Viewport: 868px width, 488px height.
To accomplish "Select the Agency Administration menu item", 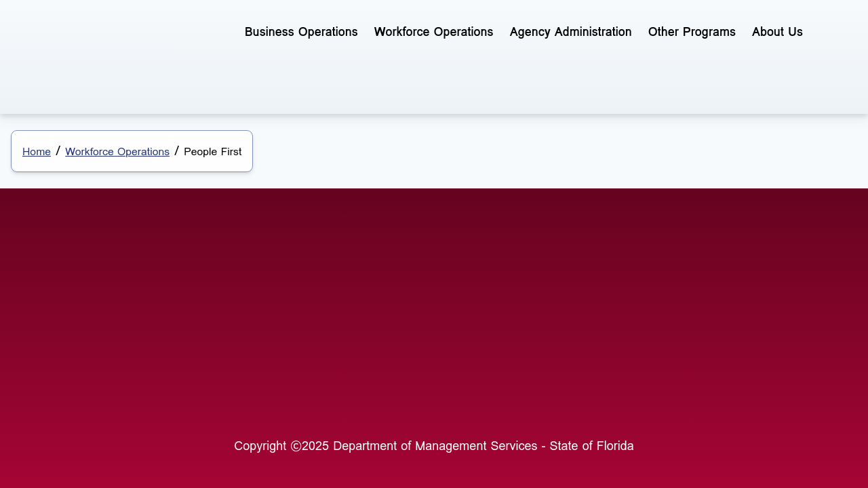I will pos(570,32).
